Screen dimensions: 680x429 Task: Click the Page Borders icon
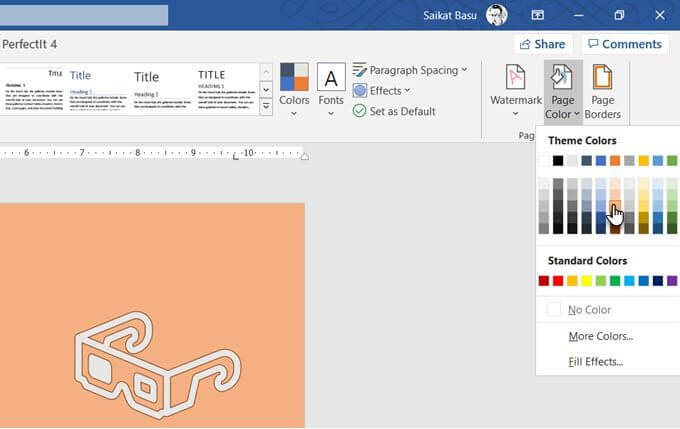[x=602, y=77]
